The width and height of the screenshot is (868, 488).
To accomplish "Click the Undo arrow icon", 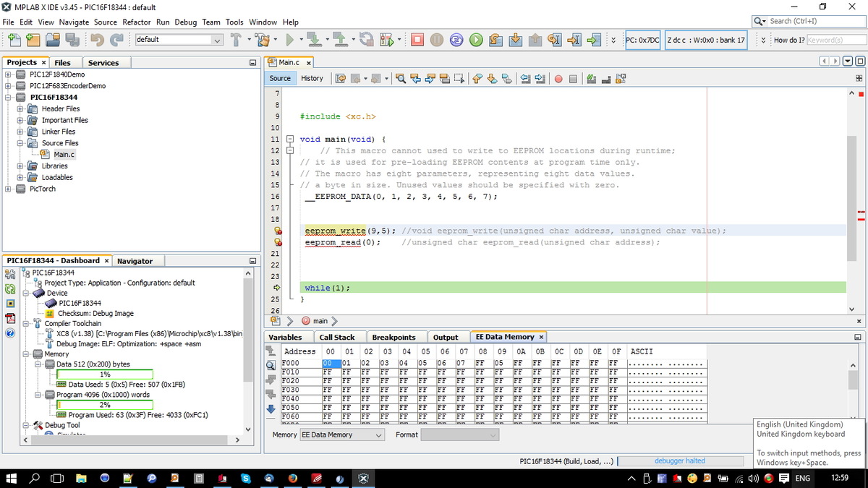I will tap(98, 40).
